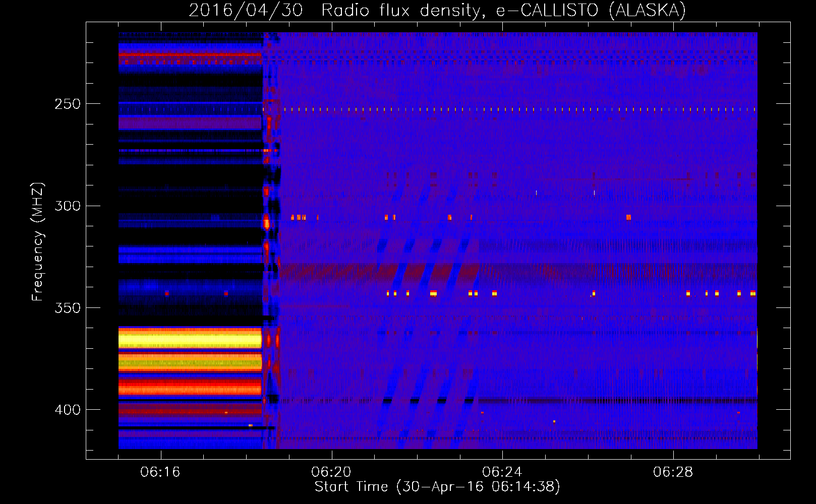Click the plot title with e-CALLISTO (ALASKA)
The image size is (816, 504).
(437, 10)
